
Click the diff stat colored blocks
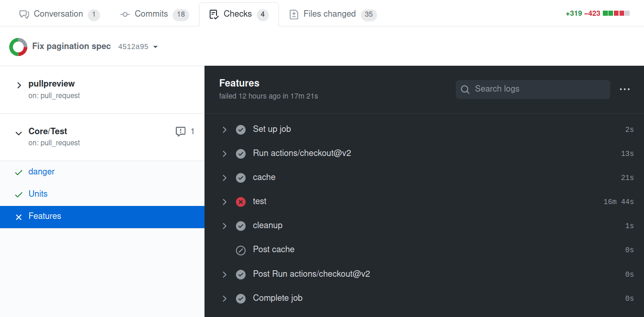point(616,14)
